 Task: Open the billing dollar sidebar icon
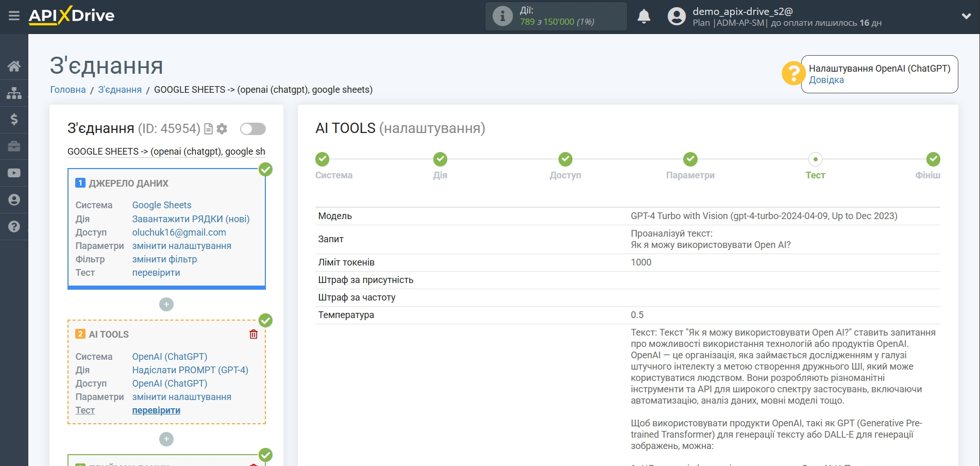pos(14,120)
